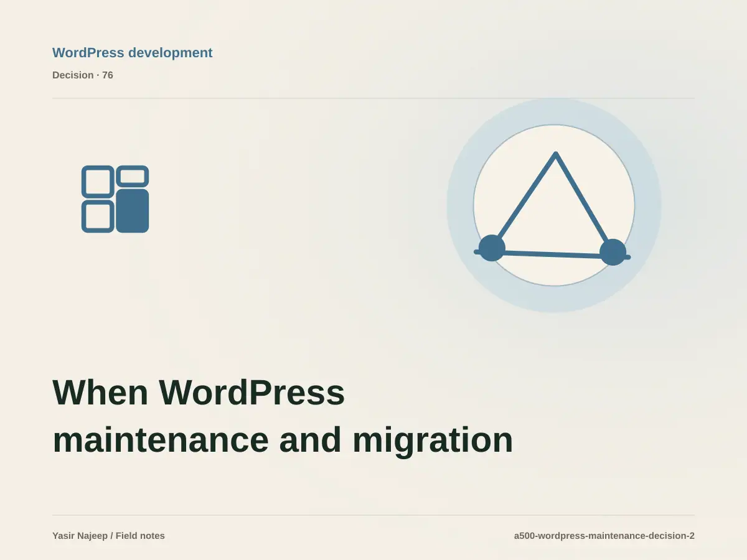Select the 'WordPress development' heading text
This screenshot has height=560, width=747.
pos(133,53)
